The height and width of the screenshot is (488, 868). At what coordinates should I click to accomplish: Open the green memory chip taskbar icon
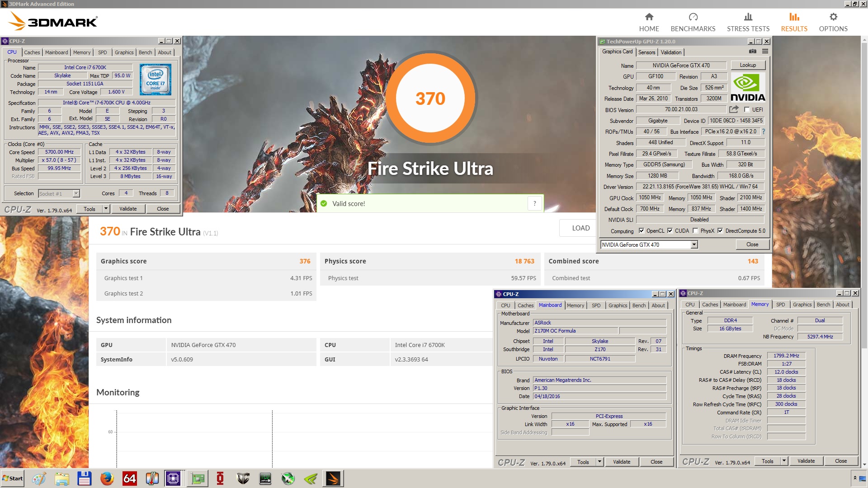(265, 479)
